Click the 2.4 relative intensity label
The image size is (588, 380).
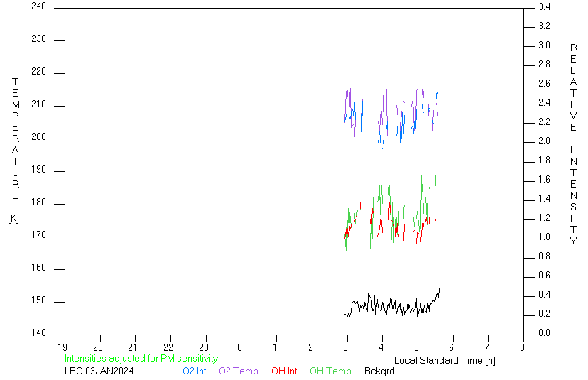pos(544,102)
